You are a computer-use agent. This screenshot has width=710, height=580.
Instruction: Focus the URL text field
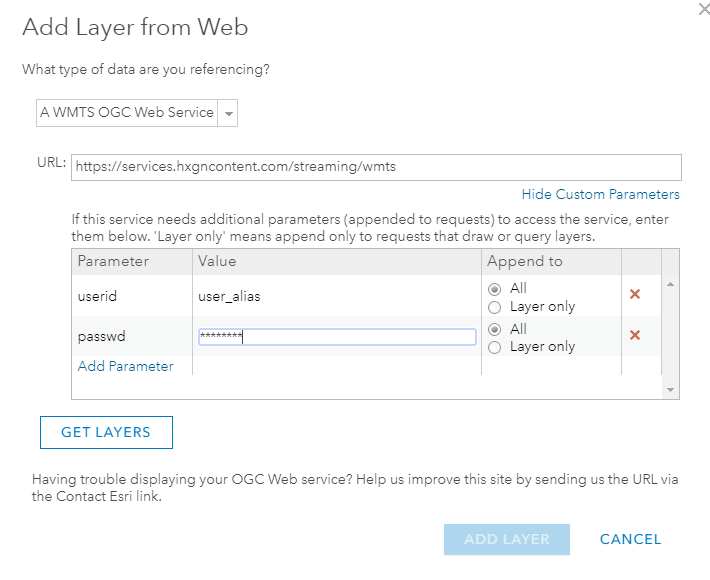(x=376, y=167)
